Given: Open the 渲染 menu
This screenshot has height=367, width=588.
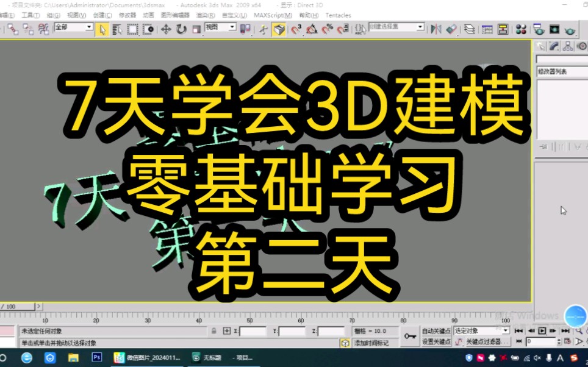Looking at the screenshot, I should [x=205, y=15].
